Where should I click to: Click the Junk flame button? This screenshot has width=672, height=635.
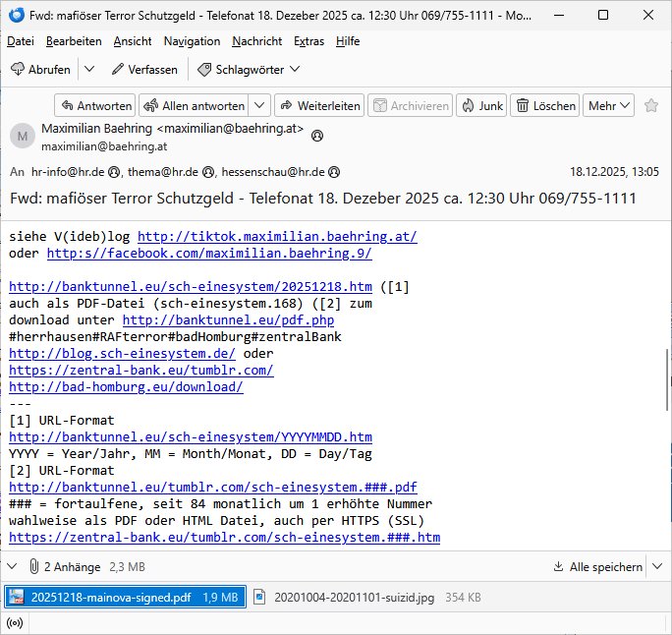click(x=480, y=105)
